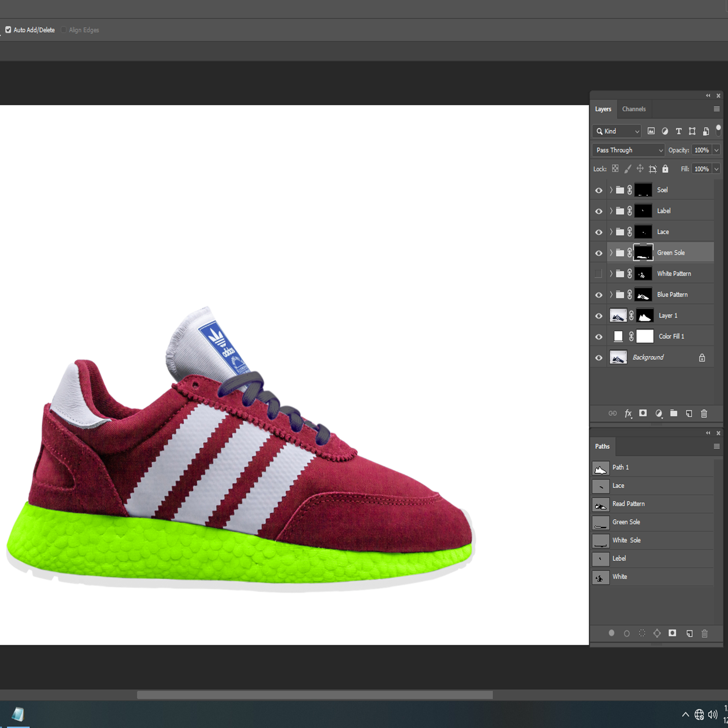Screen dimensions: 728x728
Task: Filter layers by type (T) icon
Action: tap(678, 131)
